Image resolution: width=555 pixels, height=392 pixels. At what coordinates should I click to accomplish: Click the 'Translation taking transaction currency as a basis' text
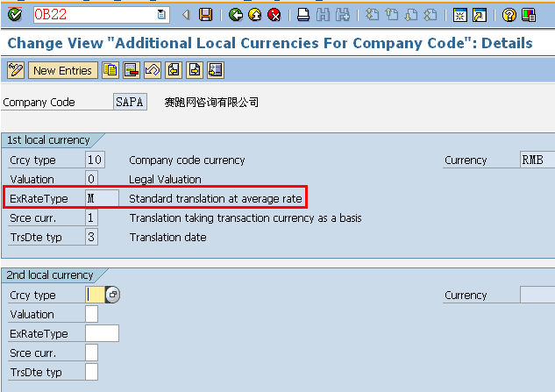click(x=245, y=217)
